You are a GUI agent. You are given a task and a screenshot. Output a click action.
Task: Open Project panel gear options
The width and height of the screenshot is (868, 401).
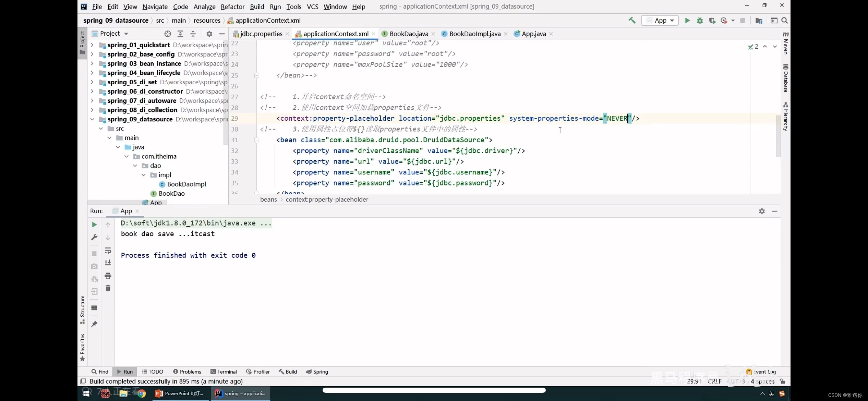(x=209, y=34)
